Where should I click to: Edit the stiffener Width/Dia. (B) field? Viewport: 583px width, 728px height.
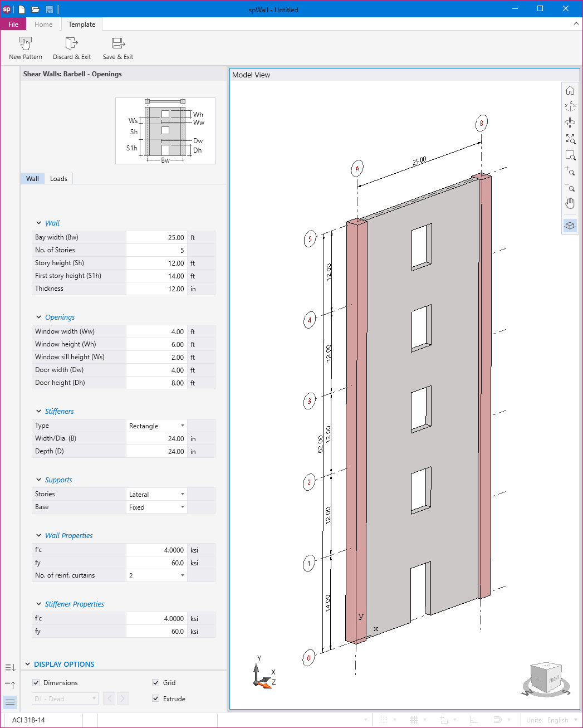tap(156, 439)
